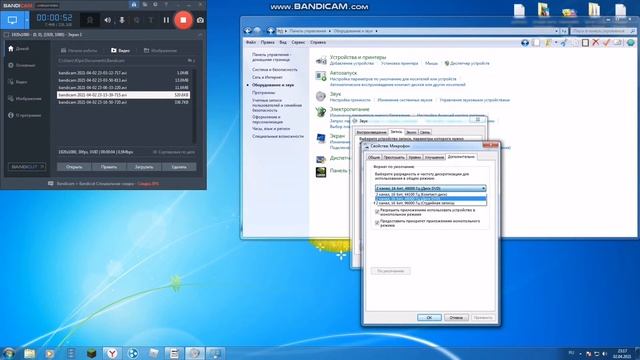The height and width of the screenshot is (360, 640).
Task: Open Bandicam General settings gear section
Action: 22,65
